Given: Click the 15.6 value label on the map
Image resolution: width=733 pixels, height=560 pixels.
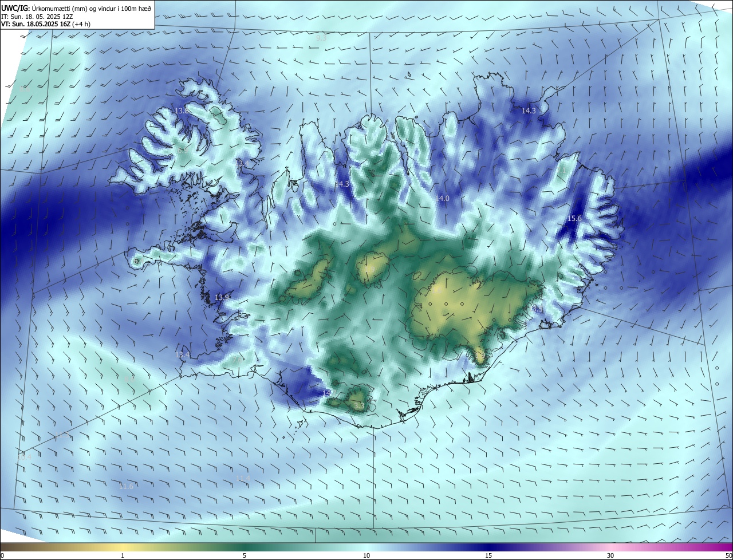Looking at the screenshot, I should [574, 219].
